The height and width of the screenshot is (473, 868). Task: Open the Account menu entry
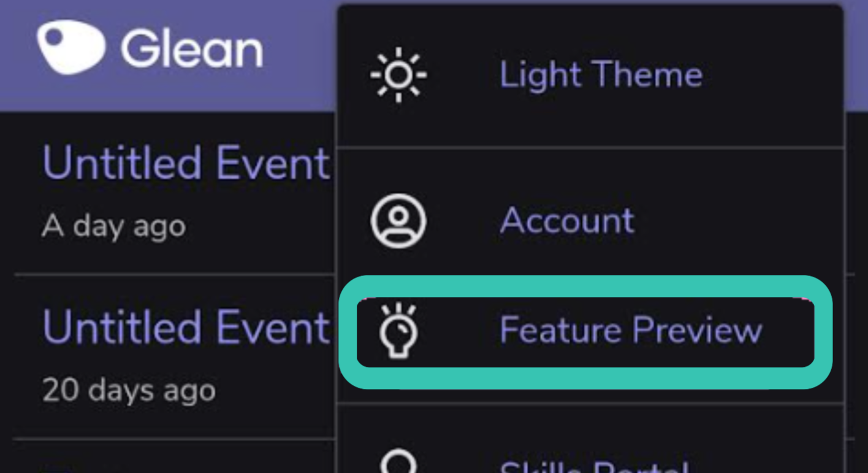566,220
